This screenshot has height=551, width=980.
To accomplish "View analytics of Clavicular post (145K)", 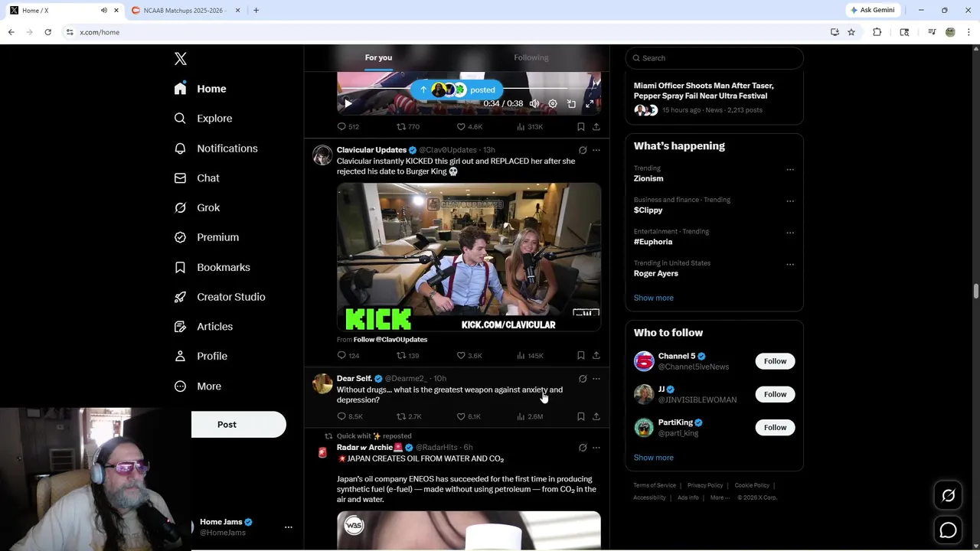I will [530, 356].
